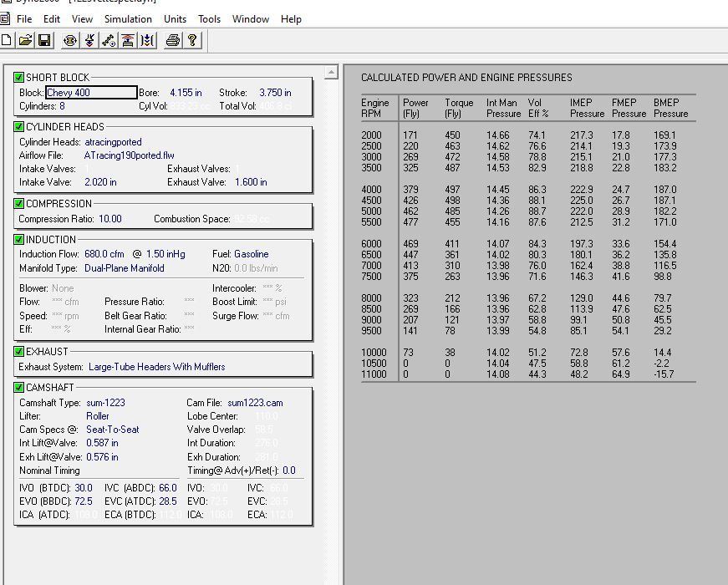The image size is (728, 585).
Task: Click the red arches toolbar icon
Action: [128, 40]
